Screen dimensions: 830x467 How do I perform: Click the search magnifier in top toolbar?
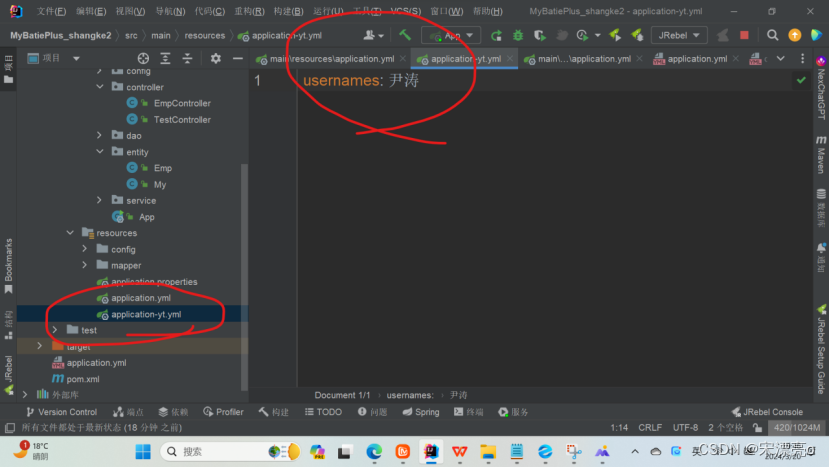(x=773, y=35)
